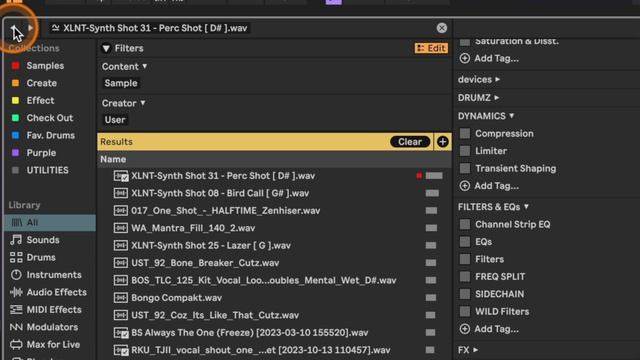
Task: Select the Instruments library category
Action: coord(46,275)
